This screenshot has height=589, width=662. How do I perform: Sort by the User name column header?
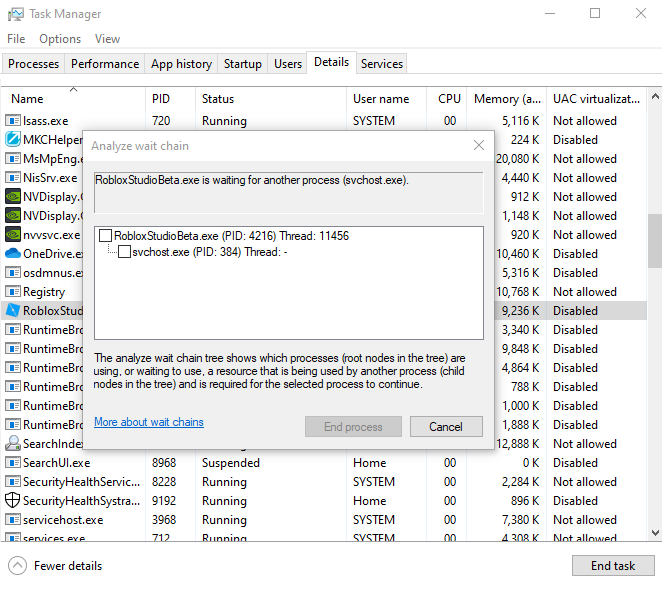(x=386, y=99)
